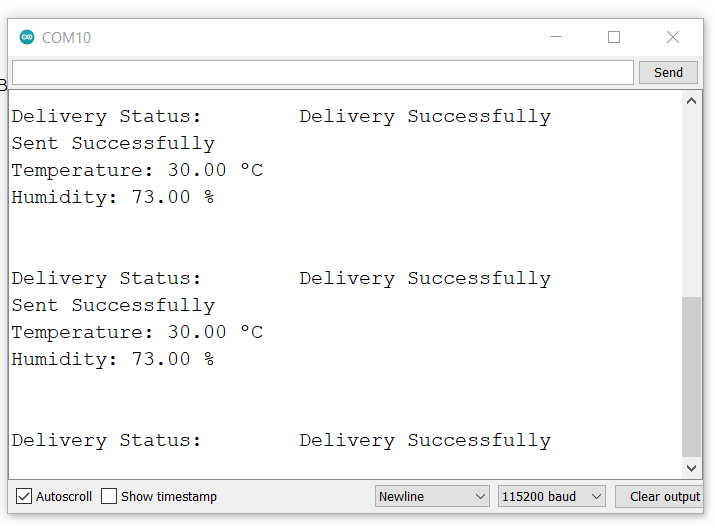This screenshot has width=715, height=530.
Task: Enable the Show timestamp checkbox
Action: point(109,496)
